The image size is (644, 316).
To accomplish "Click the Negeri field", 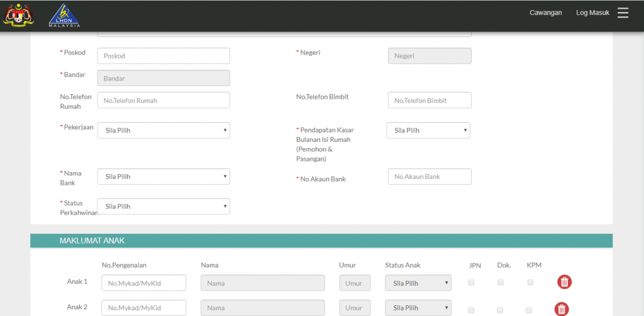I will click(x=430, y=56).
